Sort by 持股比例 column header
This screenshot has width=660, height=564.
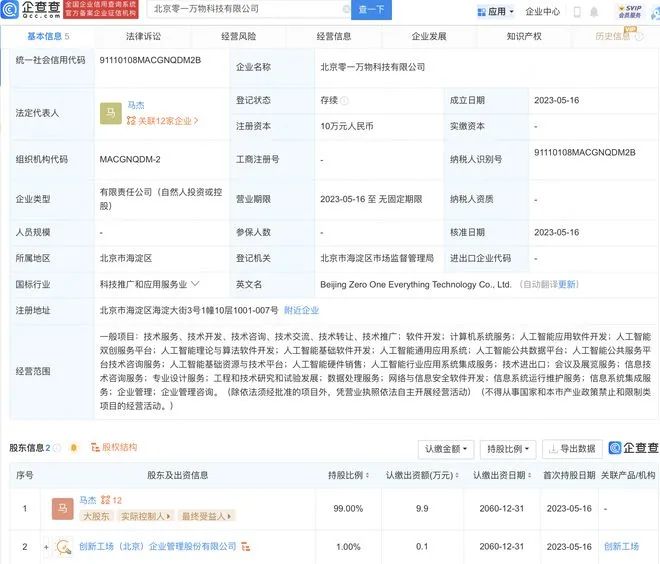pyautogui.click(x=349, y=475)
